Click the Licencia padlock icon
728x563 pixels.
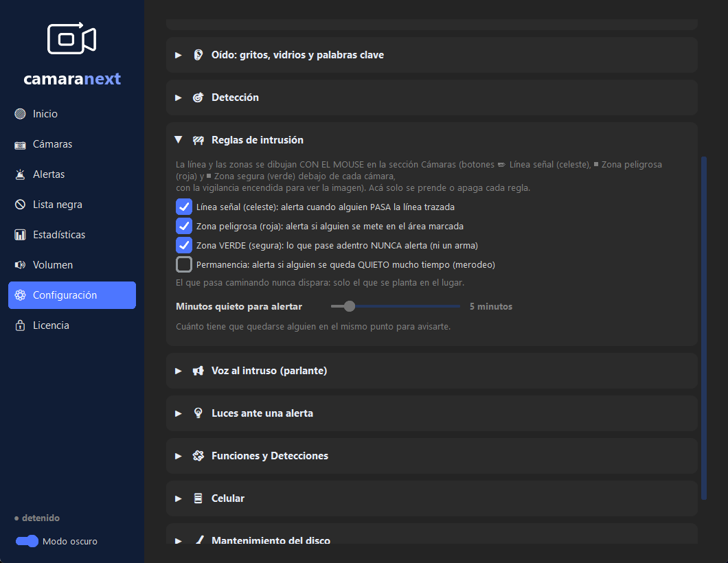[20, 325]
